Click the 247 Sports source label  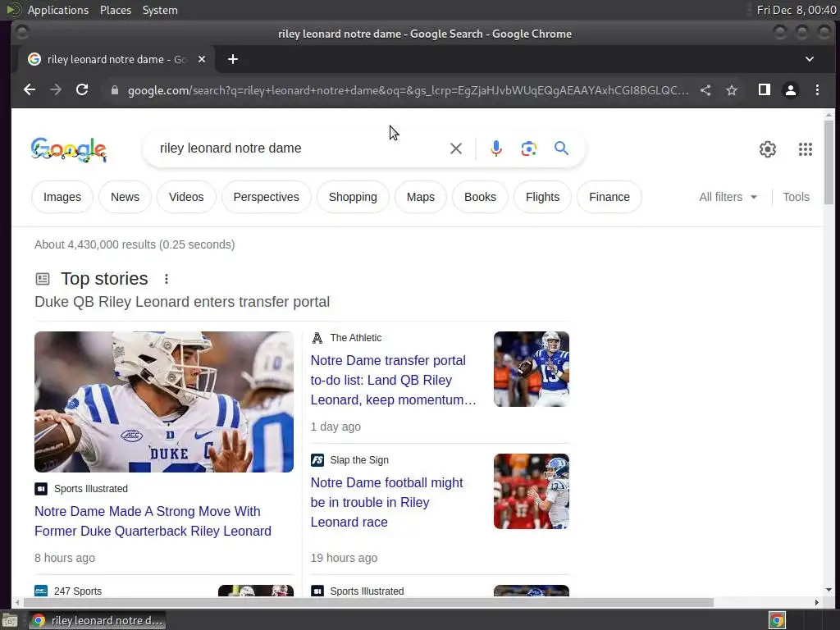click(x=78, y=591)
